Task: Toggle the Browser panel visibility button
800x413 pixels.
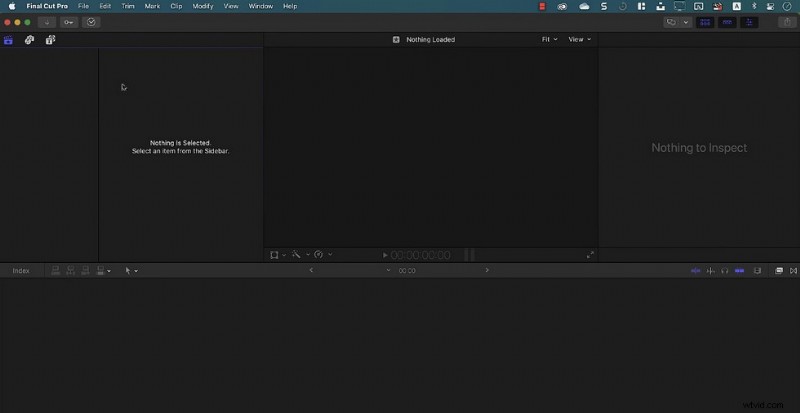Action: 705,22
